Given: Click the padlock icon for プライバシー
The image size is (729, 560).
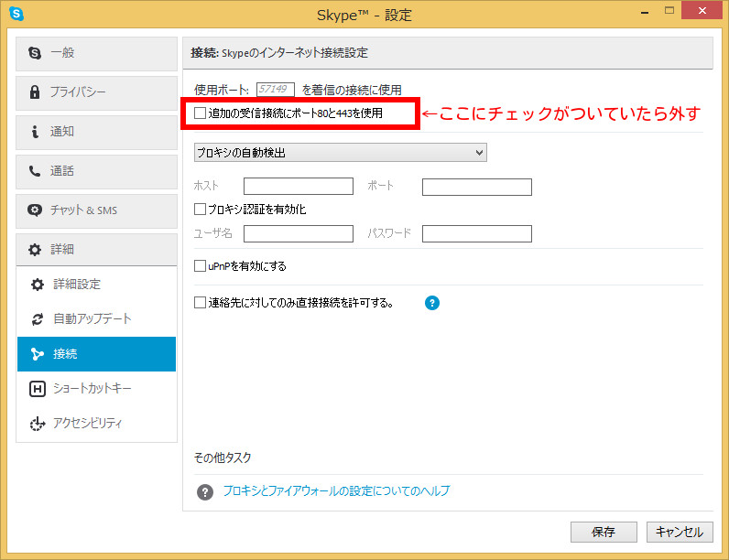Looking at the screenshot, I should coord(35,92).
